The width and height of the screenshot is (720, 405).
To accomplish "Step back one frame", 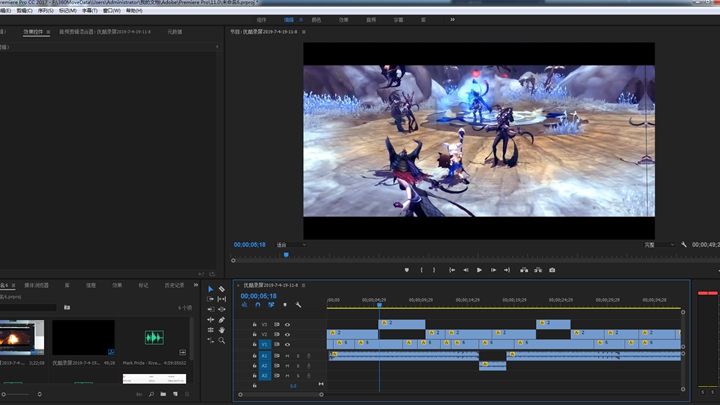I will point(466,270).
